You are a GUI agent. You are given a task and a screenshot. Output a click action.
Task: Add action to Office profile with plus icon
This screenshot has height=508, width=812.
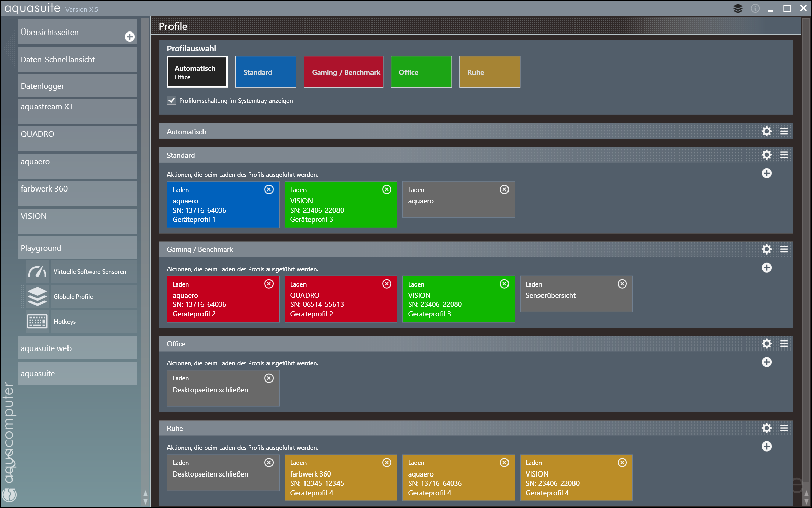coord(767,362)
